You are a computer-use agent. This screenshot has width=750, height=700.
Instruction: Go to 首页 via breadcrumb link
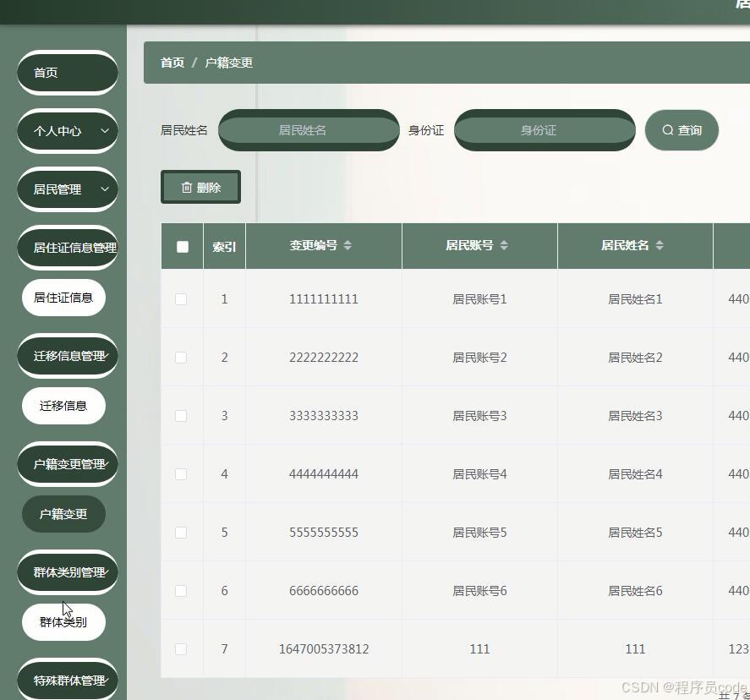tap(172, 63)
